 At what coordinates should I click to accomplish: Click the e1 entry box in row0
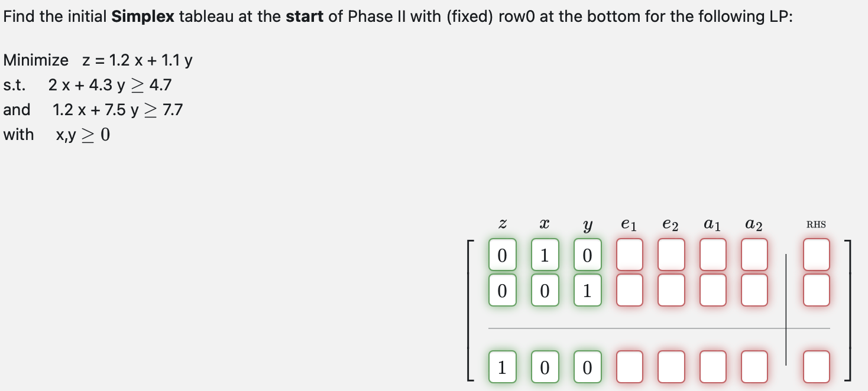pos(629,366)
